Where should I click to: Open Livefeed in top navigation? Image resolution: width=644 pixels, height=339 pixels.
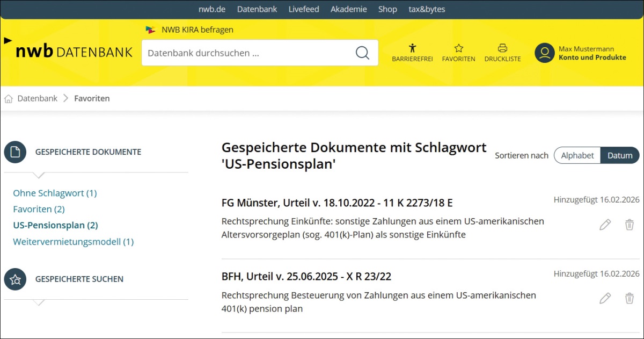pyautogui.click(x=304, y=9)
